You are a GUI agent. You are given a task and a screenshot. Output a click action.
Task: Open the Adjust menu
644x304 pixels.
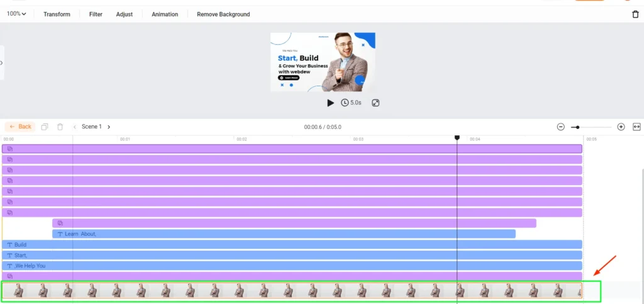point(125,14)
